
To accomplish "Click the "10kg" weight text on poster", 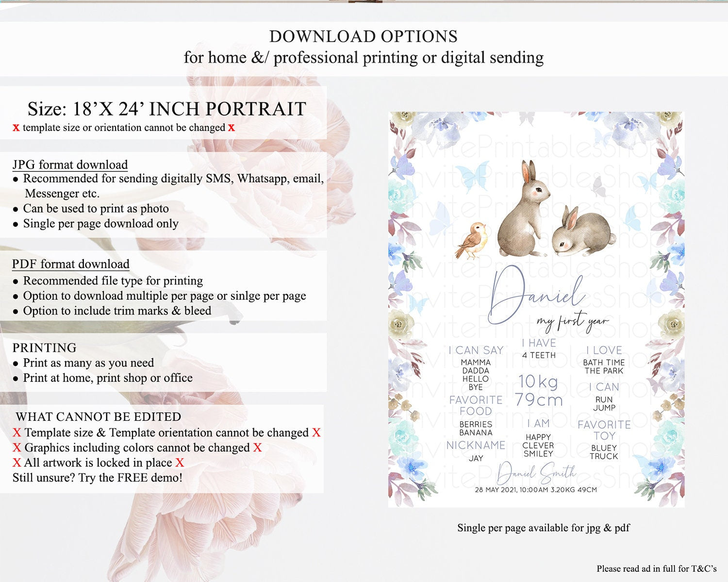I will click(x=538, y=382).
